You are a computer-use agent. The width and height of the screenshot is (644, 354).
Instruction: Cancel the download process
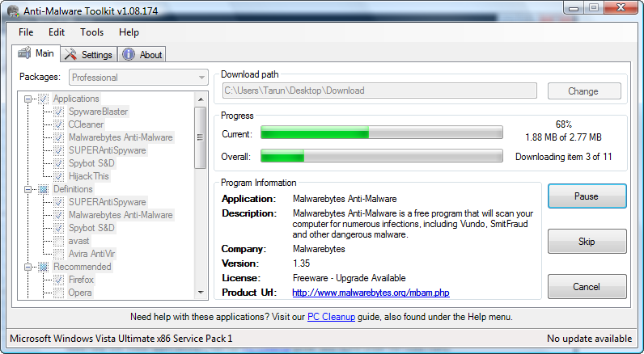587,287
